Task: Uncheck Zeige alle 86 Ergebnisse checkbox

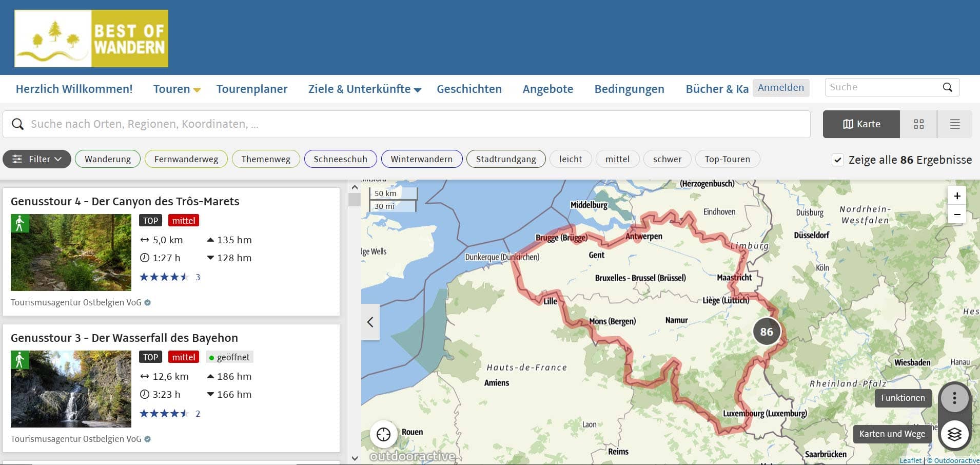Action: (837, 160)
